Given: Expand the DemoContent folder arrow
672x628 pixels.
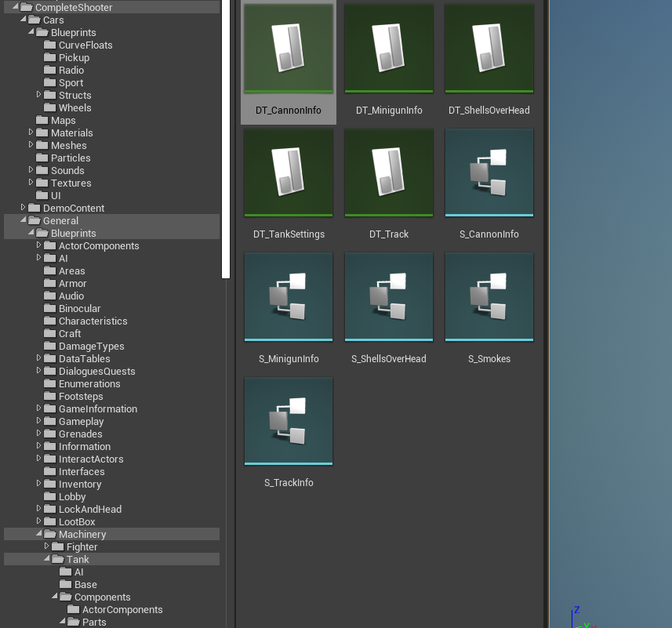Looking at the screenshot, I should (x=24, y=207).
